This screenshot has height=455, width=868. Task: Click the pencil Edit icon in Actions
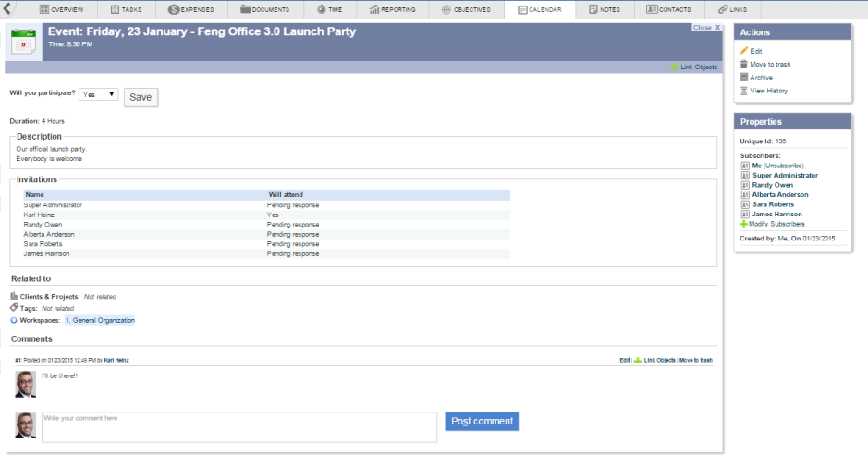pos(744,51)
